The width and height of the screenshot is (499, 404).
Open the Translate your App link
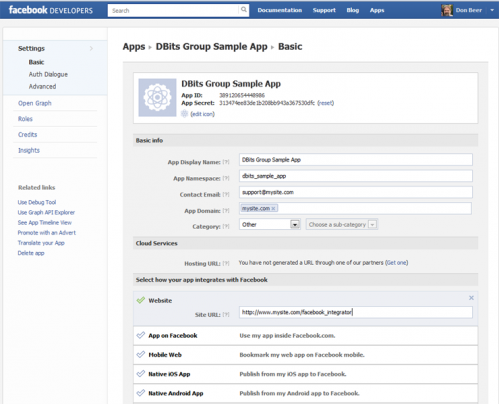[41, 243]
